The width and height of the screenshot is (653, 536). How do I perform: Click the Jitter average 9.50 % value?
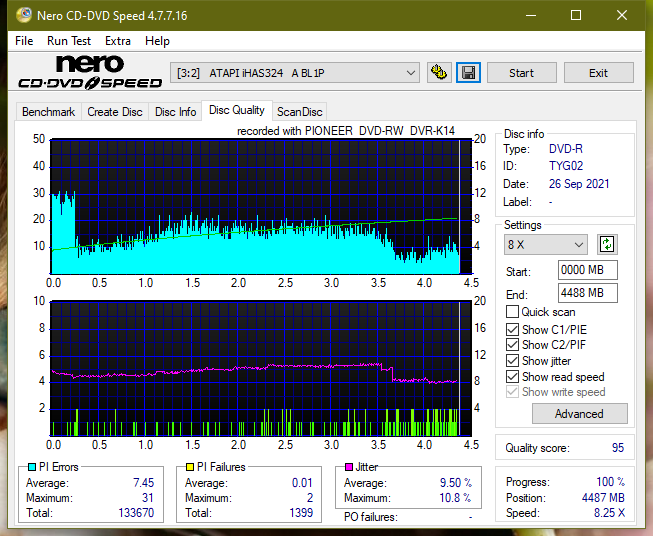tap(456, 483)
